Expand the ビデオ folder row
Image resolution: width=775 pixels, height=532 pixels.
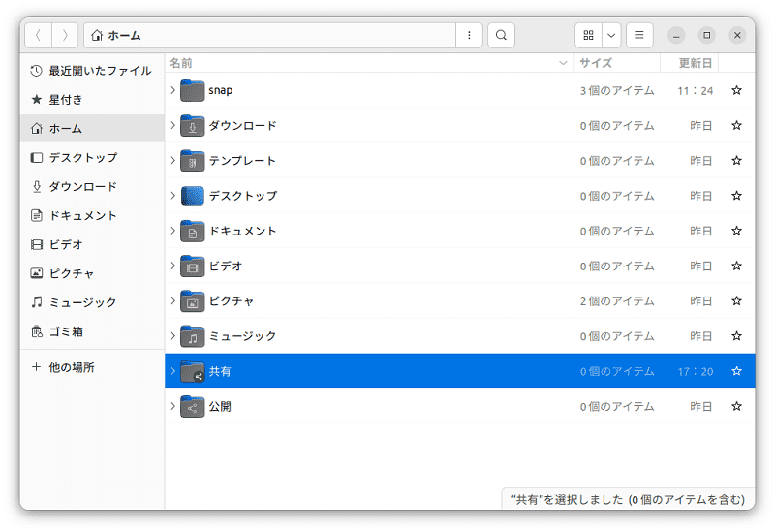click(173, 266)
